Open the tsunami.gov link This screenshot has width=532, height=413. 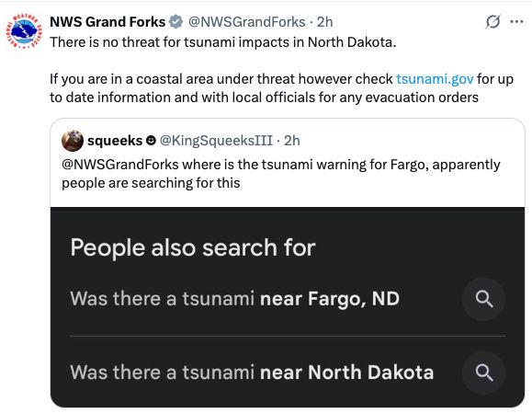[x=435, y=79]
